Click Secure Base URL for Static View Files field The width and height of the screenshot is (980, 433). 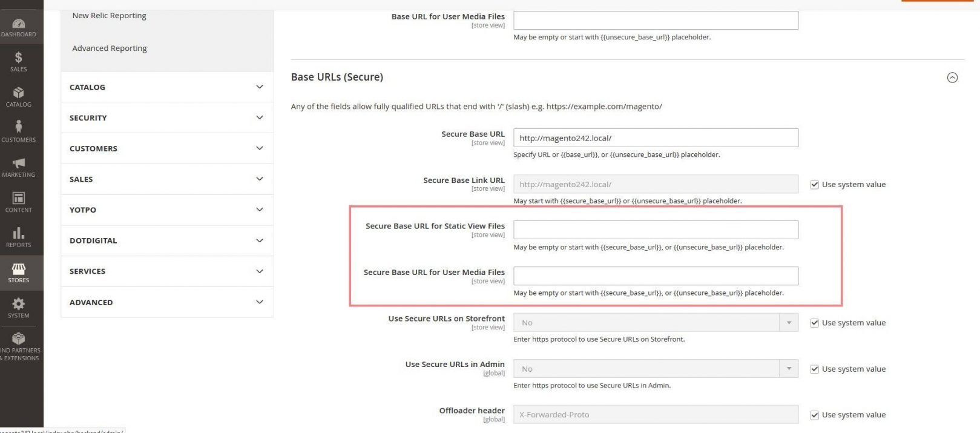point(655,230)
